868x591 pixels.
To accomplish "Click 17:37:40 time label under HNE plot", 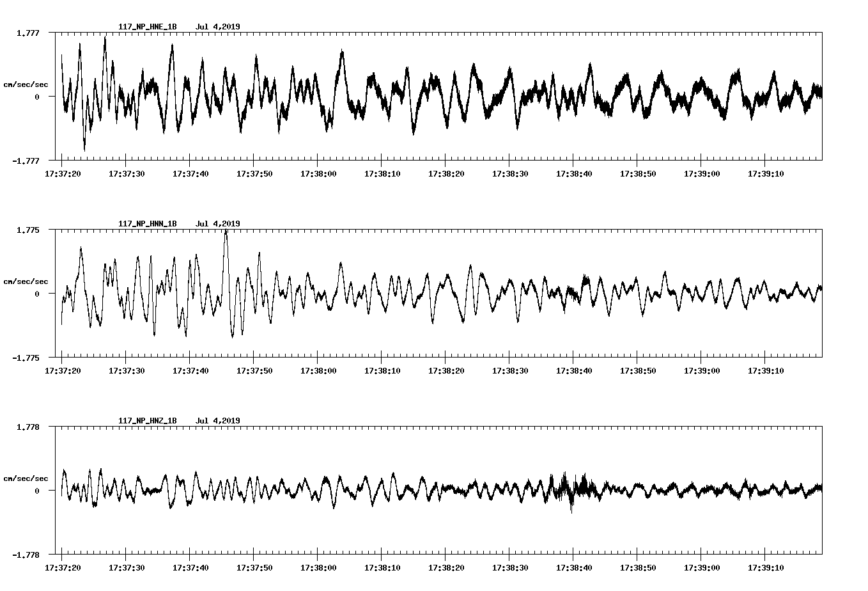I will (x=190, y=173).
